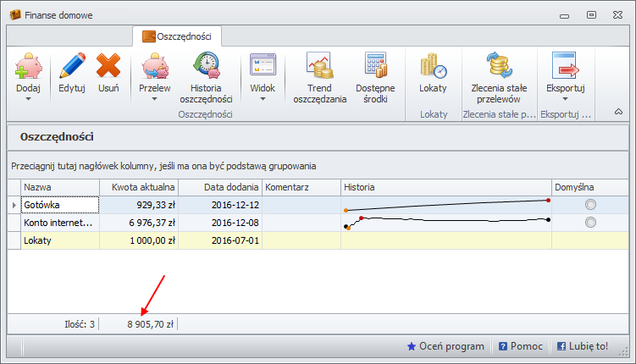Open Lokaty coins icon
The width and height of the screenshot is (636, 364).
tap(433, 66)
